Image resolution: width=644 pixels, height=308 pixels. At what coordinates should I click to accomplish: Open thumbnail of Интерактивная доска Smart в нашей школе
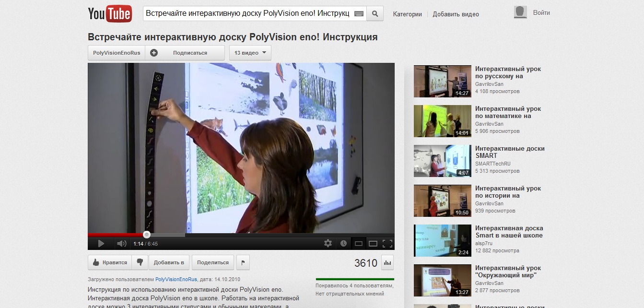pos(443,240)
